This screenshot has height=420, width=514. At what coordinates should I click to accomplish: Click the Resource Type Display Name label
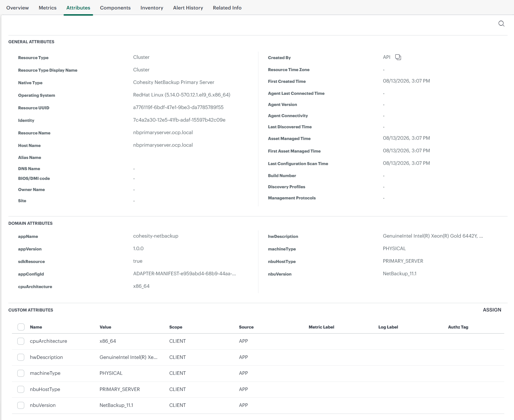pos(48,70)
